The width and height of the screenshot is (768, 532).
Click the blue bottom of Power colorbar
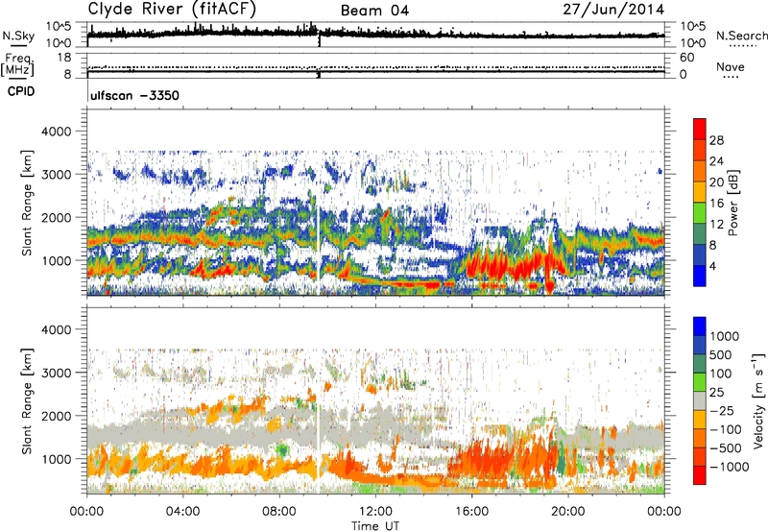click(x=700, y=277)
